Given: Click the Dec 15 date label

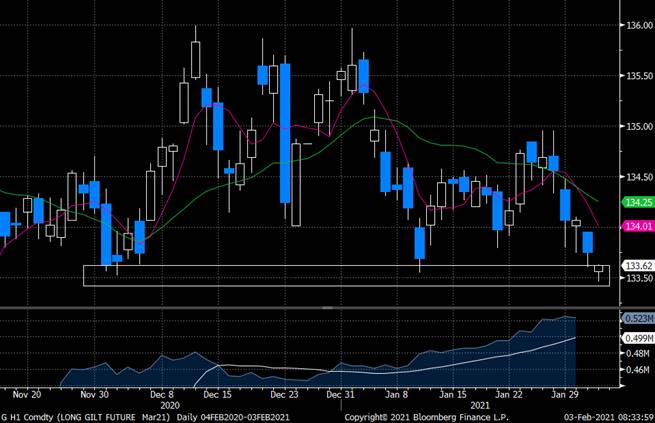Looking at the screenshot, I should click(x=217, y=395).
